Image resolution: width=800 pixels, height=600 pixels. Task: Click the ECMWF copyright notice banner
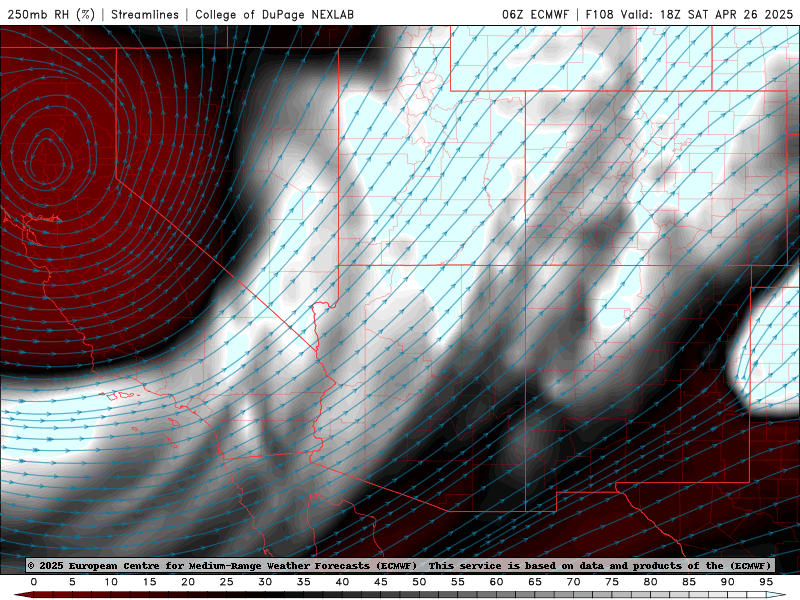click(400, 565)
